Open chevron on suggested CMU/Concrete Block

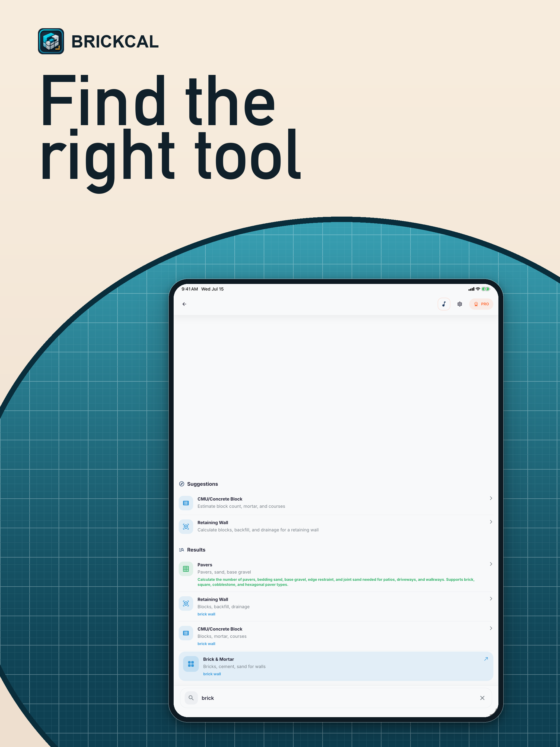[491, 498]
